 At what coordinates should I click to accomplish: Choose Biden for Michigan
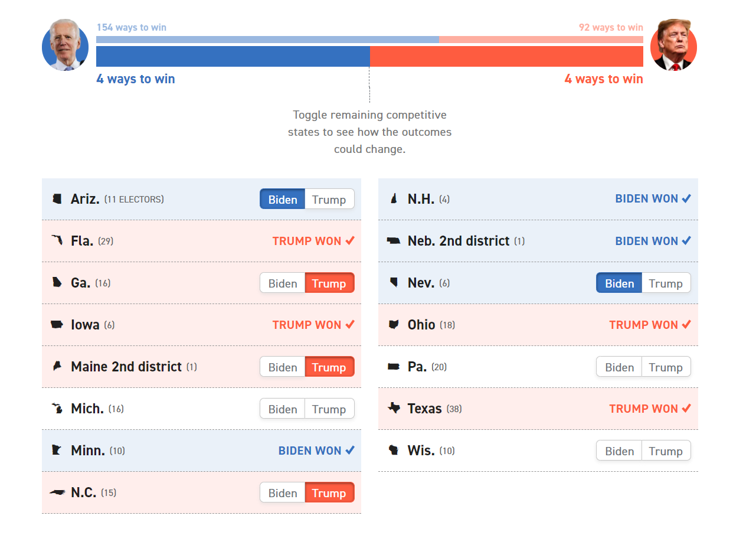pyautogui.click(x=283, y=409)
